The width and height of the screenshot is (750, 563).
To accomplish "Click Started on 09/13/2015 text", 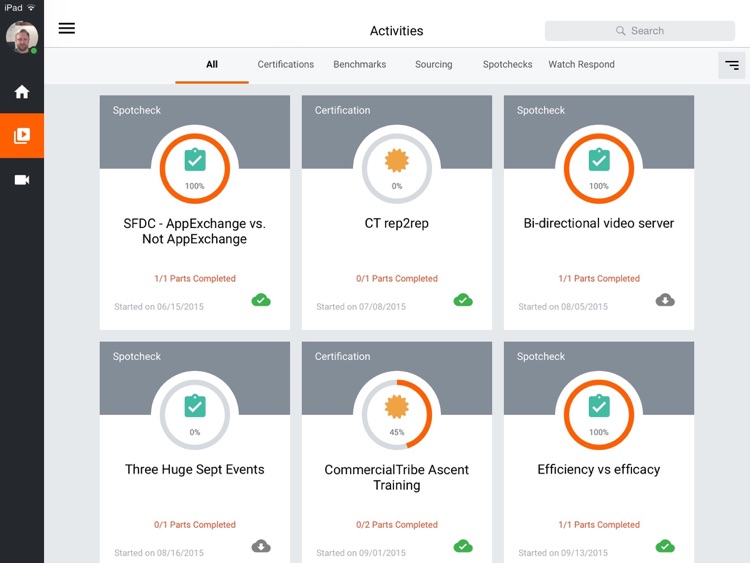I will [x=563, y=553].
